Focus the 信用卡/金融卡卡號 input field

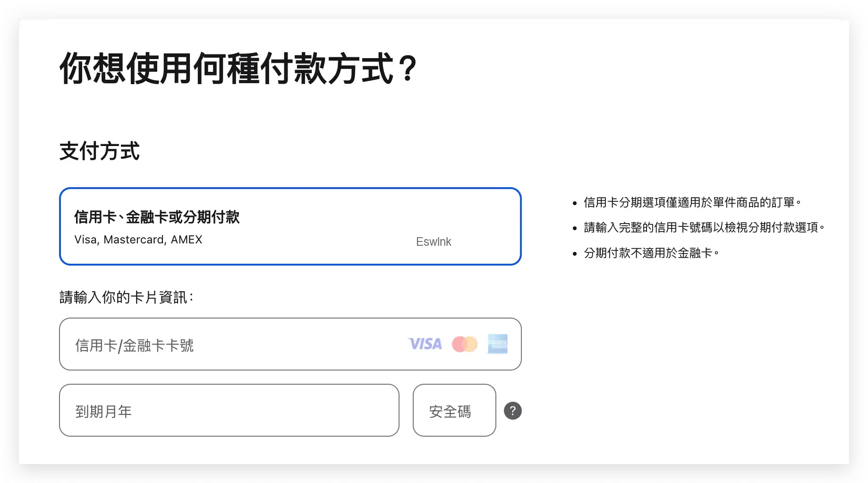tap(236, 345)
